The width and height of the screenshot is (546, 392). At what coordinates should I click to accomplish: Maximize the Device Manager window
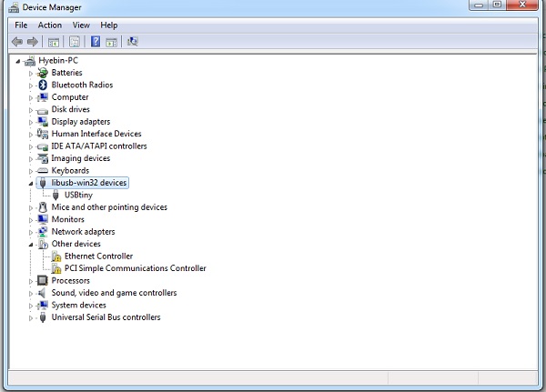(x=497, y=5)
